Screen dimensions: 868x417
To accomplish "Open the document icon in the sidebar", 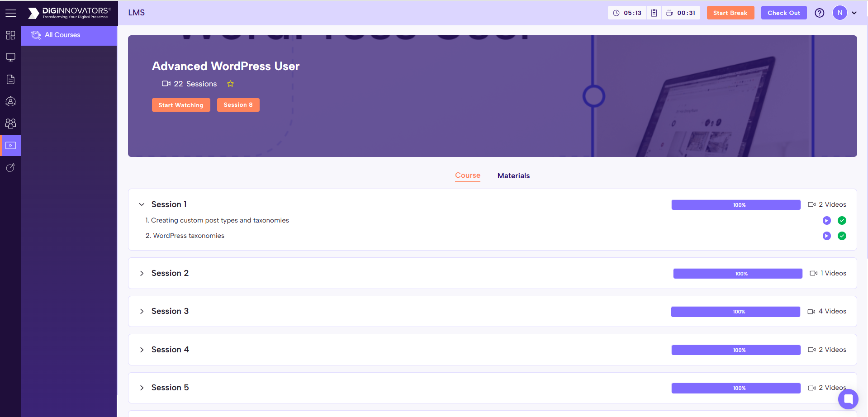I will point(10,79).
